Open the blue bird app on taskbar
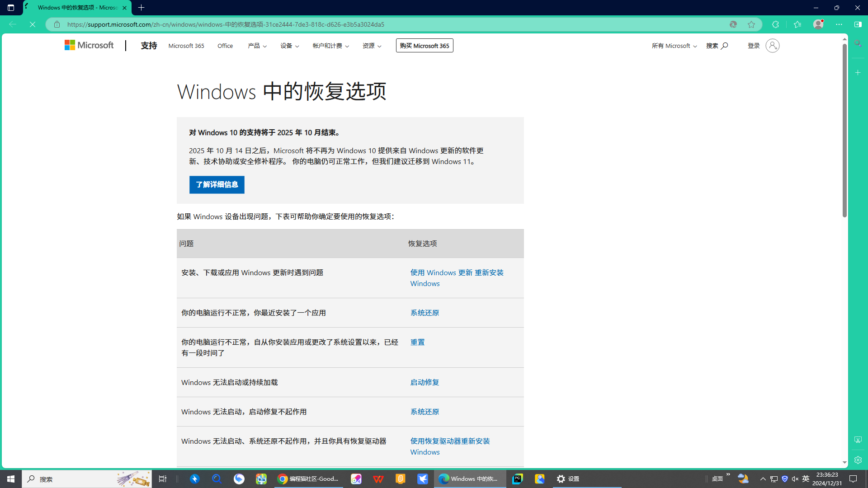The width and height of the screenshot is (868, 488). [x=423, y=479]
